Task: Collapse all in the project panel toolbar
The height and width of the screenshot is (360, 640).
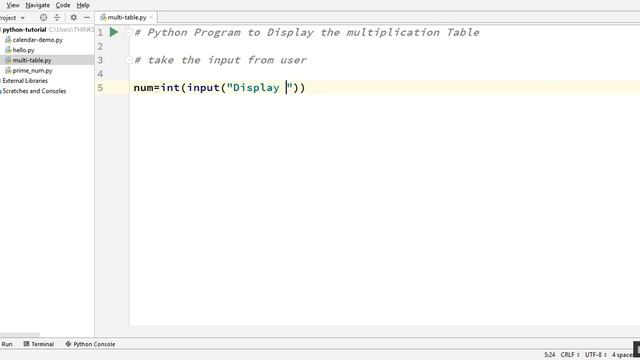Action: coord(57,18)
